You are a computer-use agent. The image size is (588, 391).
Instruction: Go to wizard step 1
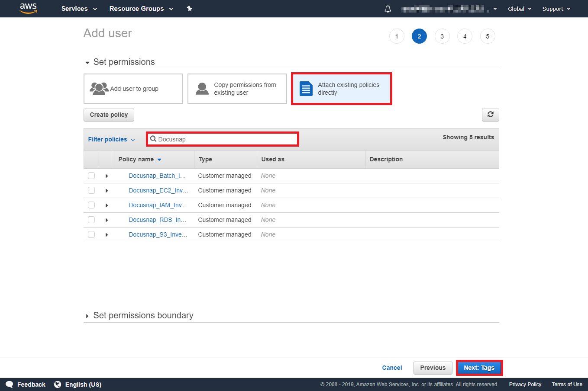(x=397, y=36)
